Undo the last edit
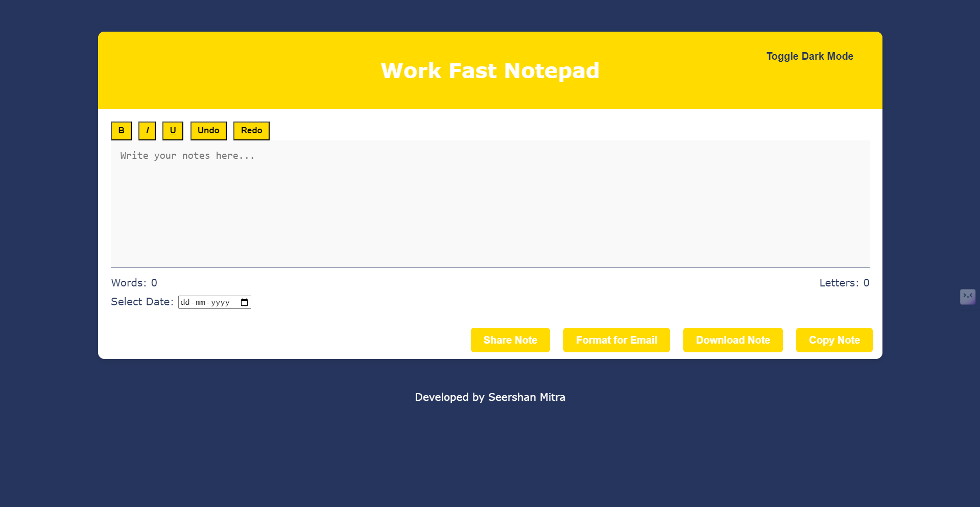980x507 pixels. pyautogui.click(x=208, y=131)
